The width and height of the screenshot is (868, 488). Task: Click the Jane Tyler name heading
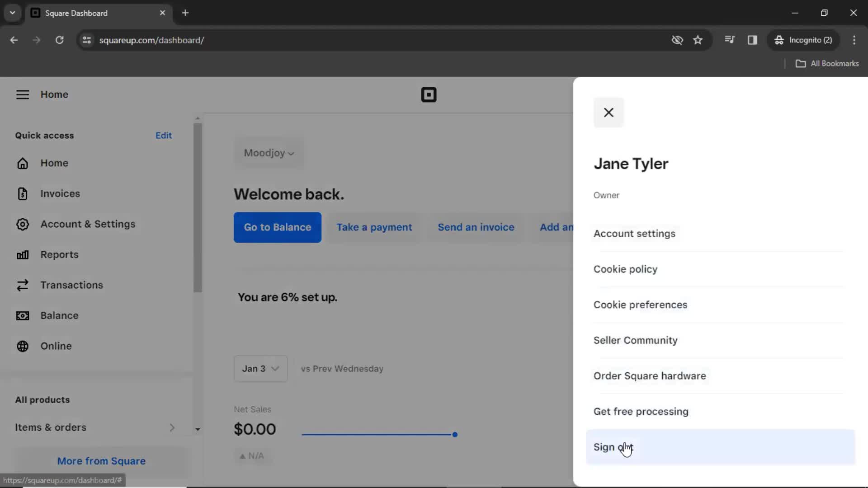(x=631, y=164)
